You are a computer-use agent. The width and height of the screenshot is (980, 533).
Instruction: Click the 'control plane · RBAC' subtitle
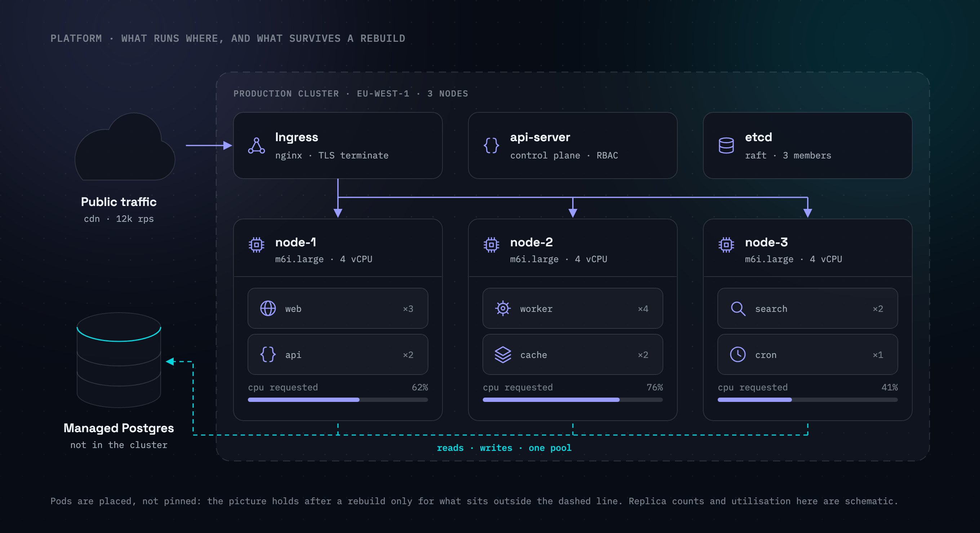pyautogui.click(x=564, y=156)
